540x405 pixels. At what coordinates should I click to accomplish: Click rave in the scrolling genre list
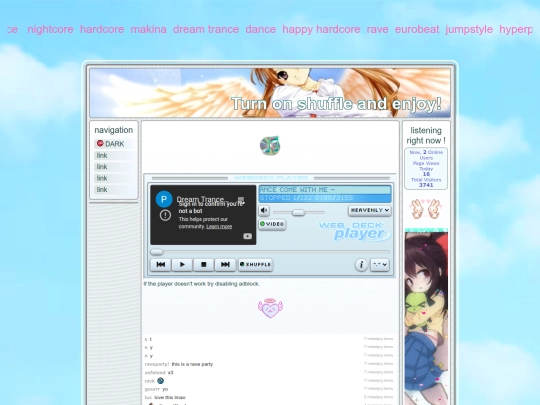377,29
